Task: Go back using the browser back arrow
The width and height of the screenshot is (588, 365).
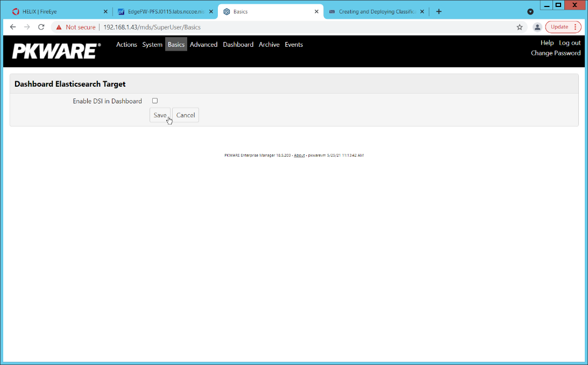Action: pos(13,27)
